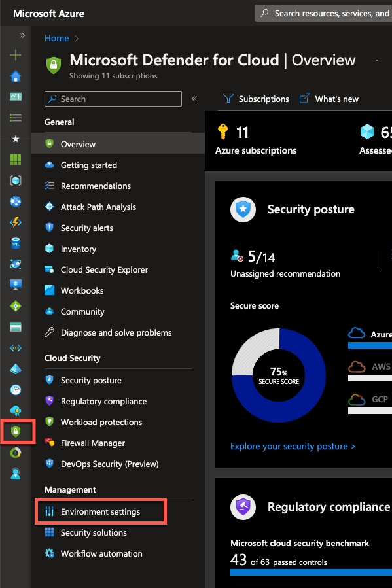392x588 pixels.
Task: Click the Create a resource plus icon
Action: tap(16, 55)
